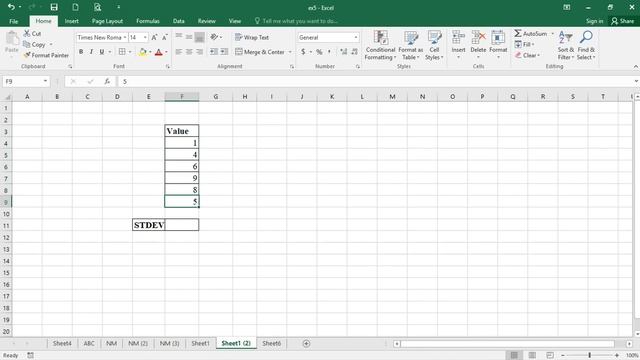Switch to the Insert ribbon tab

71,21
